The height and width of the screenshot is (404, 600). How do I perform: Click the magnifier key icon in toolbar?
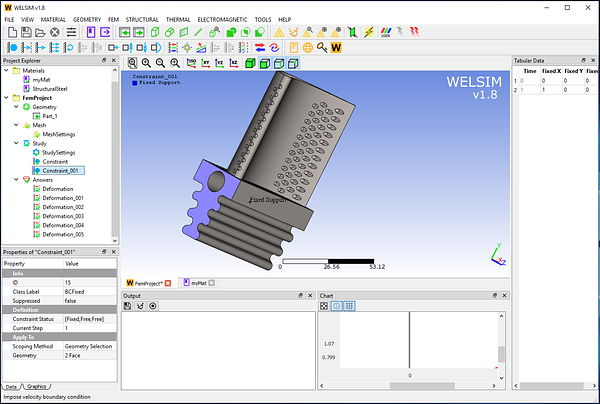click(x=322, y=47)
